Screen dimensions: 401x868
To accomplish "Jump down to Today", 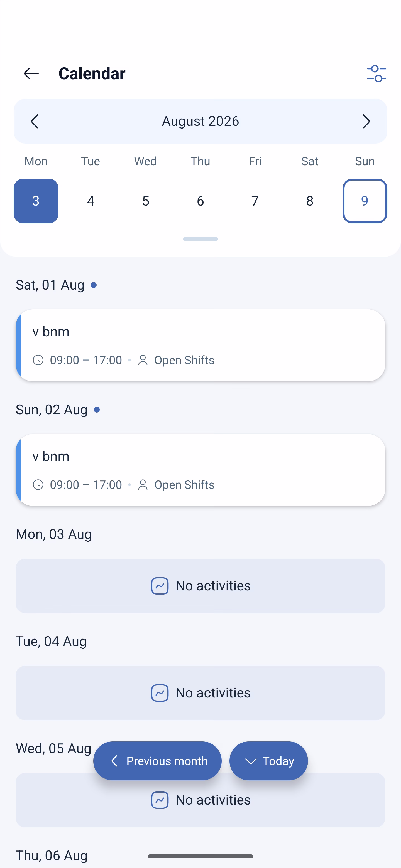I will tap(268, 761).
